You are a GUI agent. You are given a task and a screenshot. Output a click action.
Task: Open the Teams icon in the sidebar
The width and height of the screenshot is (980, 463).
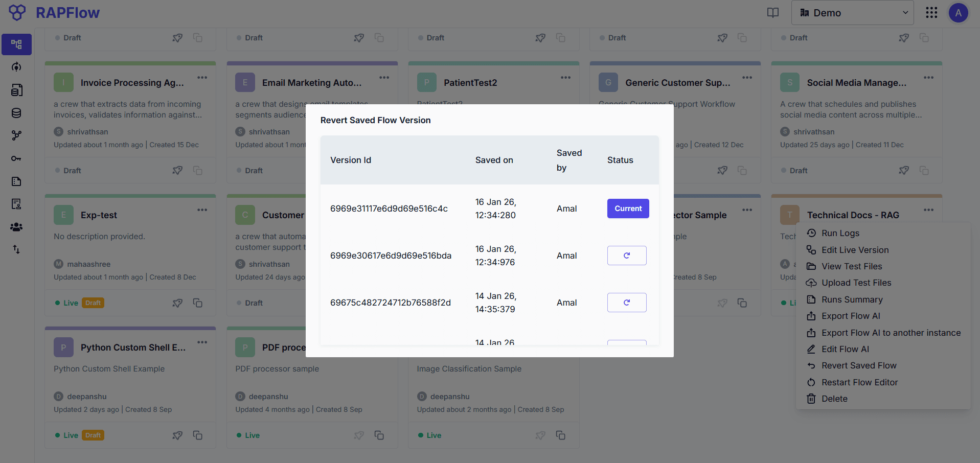16,227
